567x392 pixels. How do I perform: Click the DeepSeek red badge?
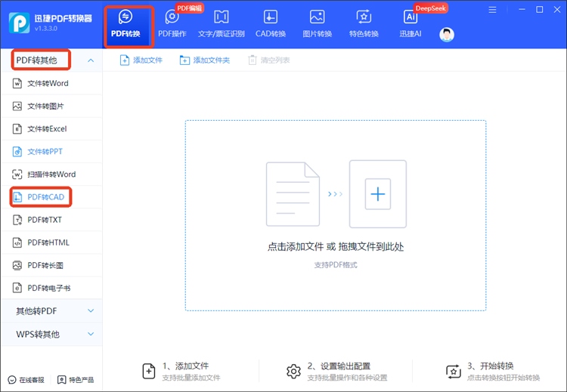430,8
